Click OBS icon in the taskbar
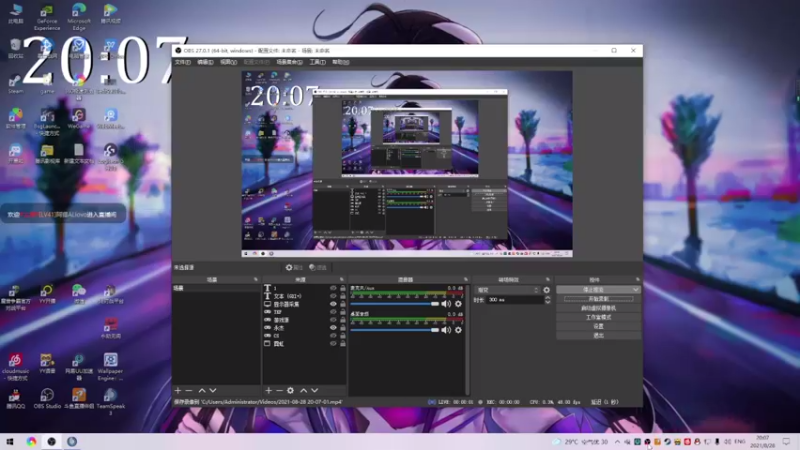Image resolution: width=800 pixels, height=450 pixels. 52,441
